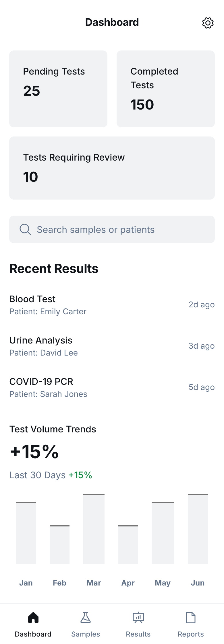Tap the Reports document icon
The image size is (224, 644).
click(191, 617)
